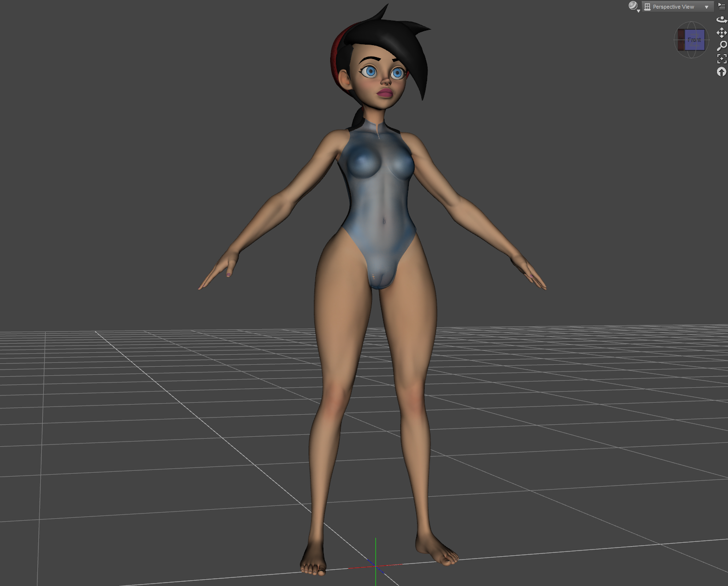Click the reset camera arrow icon

point(722,72)
